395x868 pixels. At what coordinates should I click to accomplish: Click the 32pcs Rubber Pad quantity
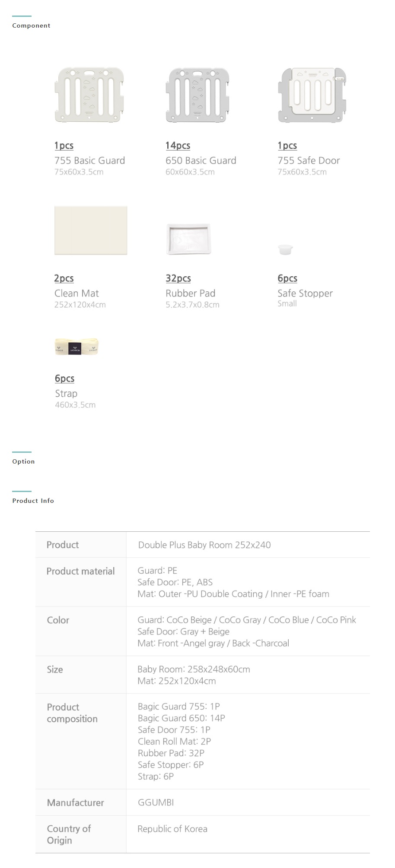pos(178,278)
